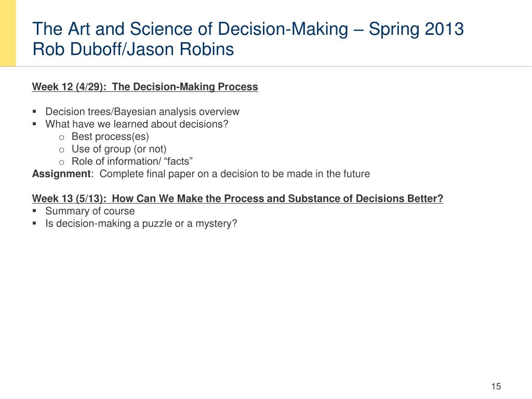532x399 pixels.
Task: Click the square bullet before 'Decision trees'
Action: [x=34, y=111]
